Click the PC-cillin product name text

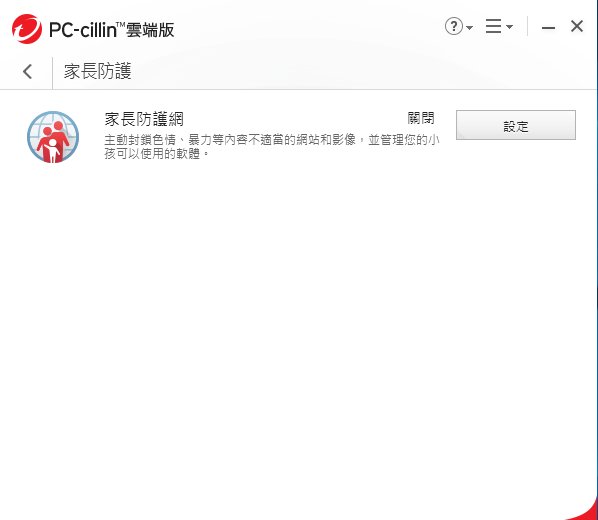[83, 30]
